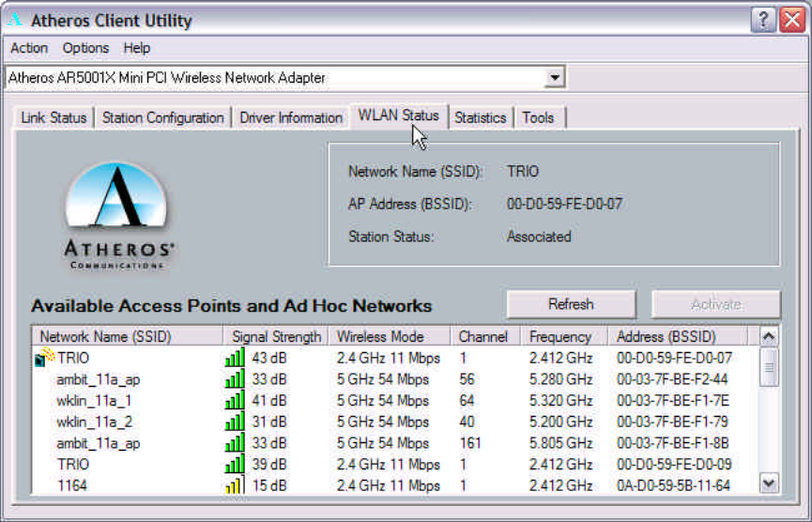This screenshot has height=522, width=812.
Task: Click the greyed-out Activate button
Action: coord(716,304)
